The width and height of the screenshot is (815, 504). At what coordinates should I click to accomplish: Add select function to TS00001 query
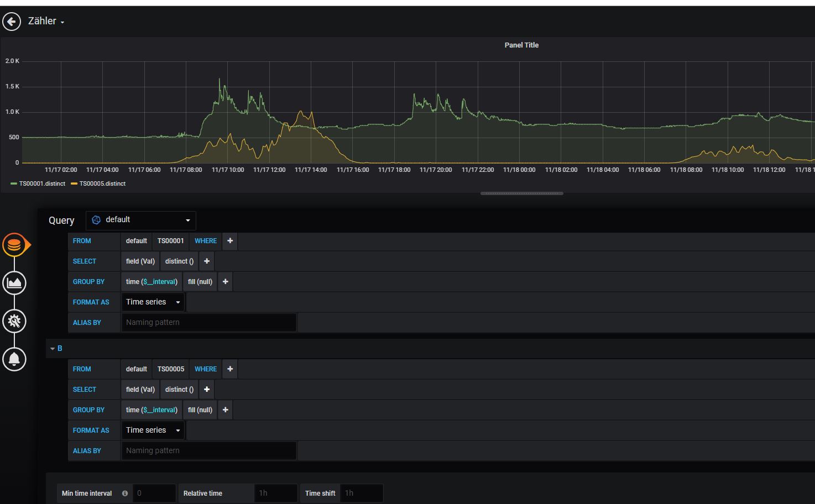[x=207, y=261]
